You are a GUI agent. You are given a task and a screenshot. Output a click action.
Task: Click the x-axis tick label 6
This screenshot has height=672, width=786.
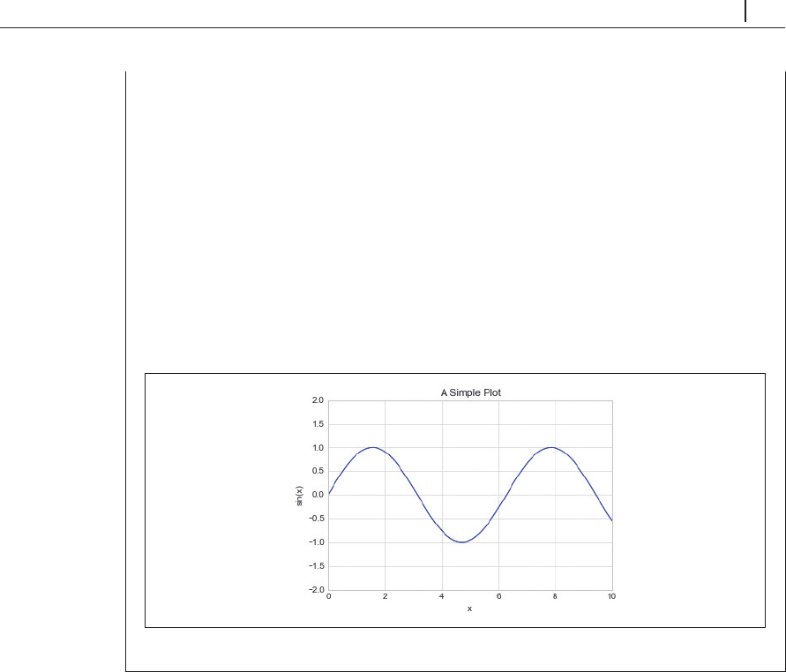click(x=498, y=597)
